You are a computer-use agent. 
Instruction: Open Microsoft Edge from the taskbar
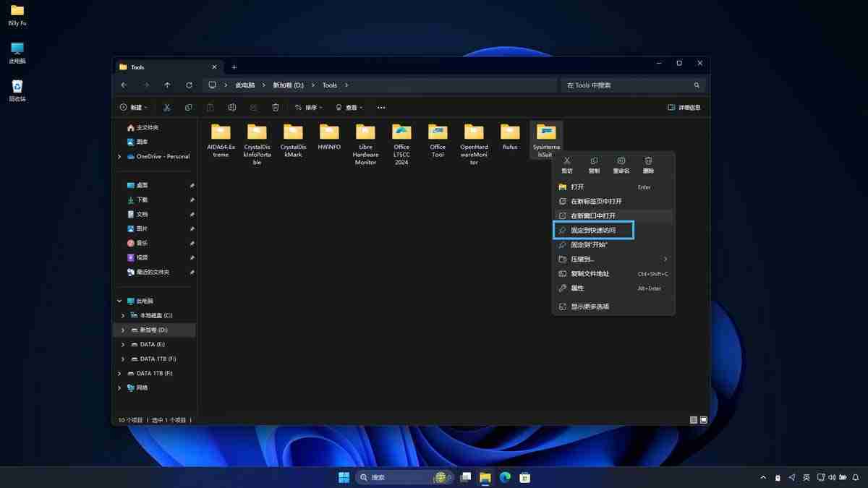click(505, 477)
